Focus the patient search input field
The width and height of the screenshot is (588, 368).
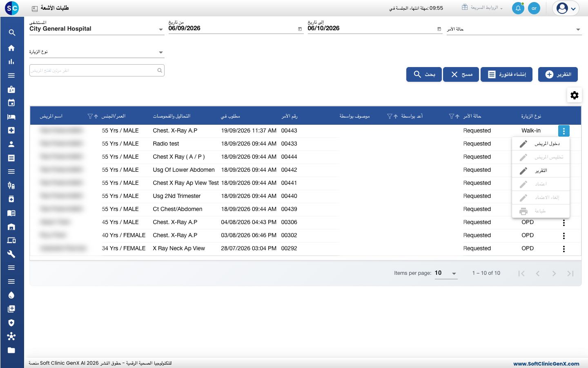pyautogui.click(x=97, y=70)
